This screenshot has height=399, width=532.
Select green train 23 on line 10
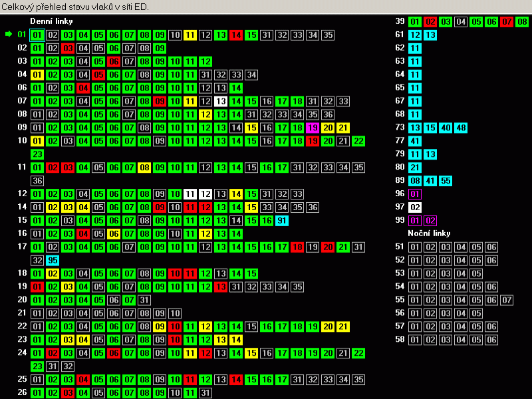coord(37,154)
